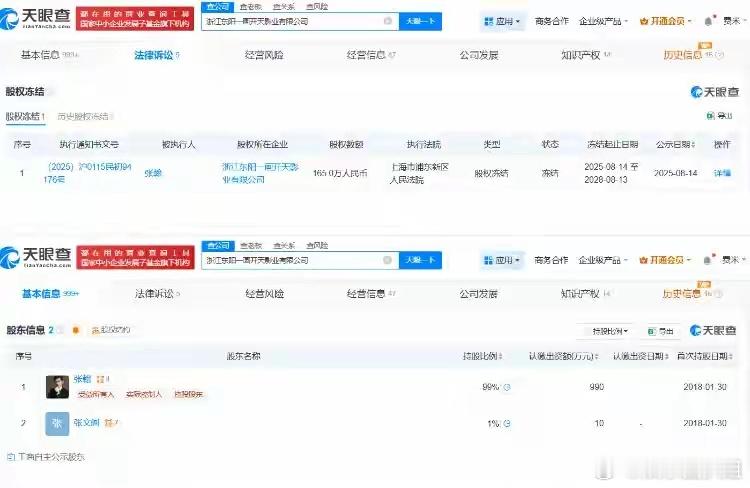Click 天眼一下 search button on the 股东信息 page

tap(420, 260)
